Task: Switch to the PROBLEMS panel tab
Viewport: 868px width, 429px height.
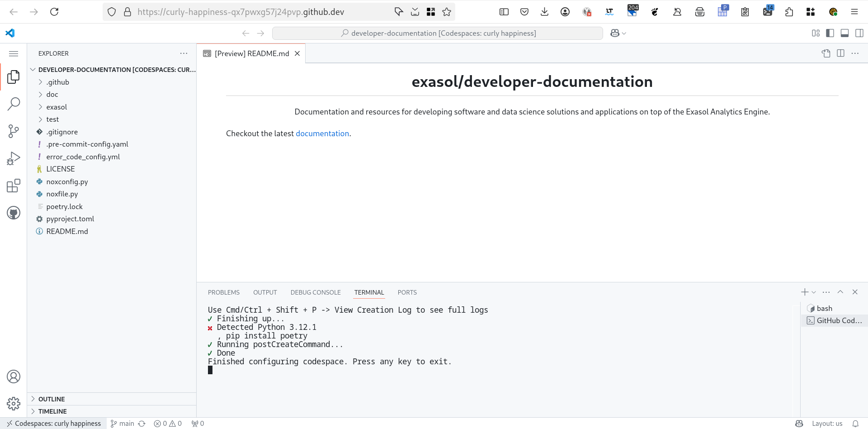Action: (224, 292)
